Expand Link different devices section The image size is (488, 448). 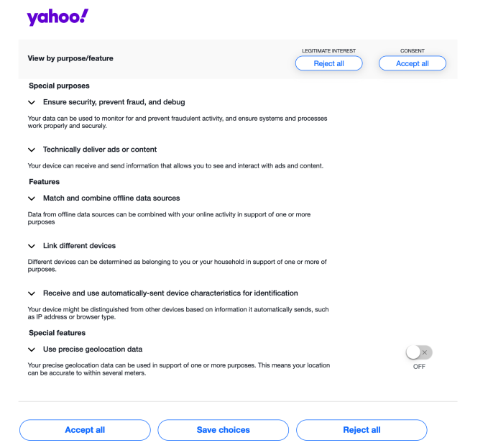(32, 247)
